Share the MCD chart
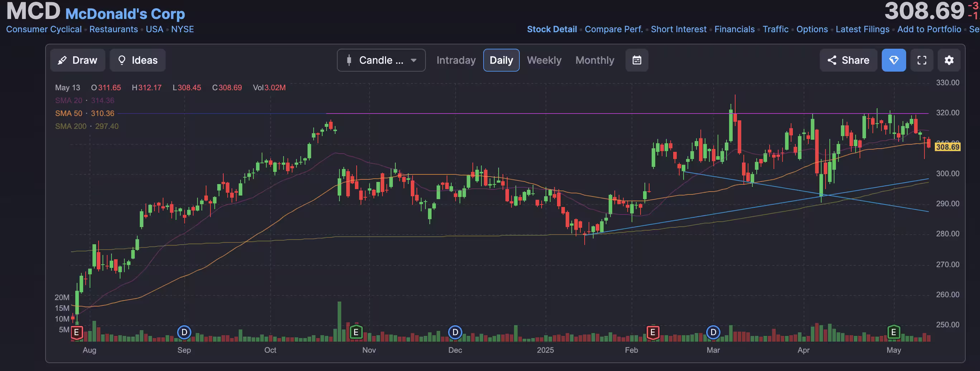The image size is (980, 371). [848, 60]
